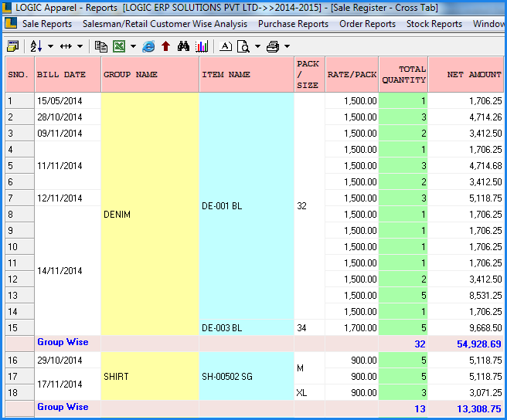Viewport: 507px width, 420px height.
Task: Click the SHIRT group name cell
Action: (x=150, y=377)
